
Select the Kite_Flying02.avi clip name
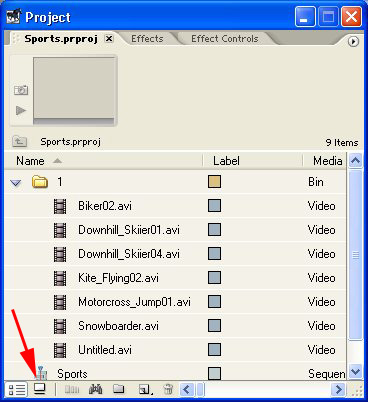click(x=118, y=278)
